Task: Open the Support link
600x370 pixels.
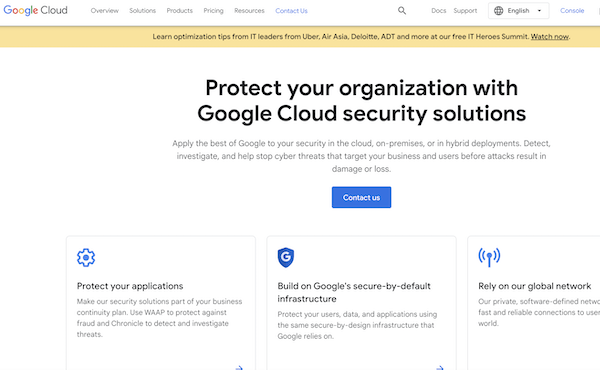Action: tap(465, 11)
